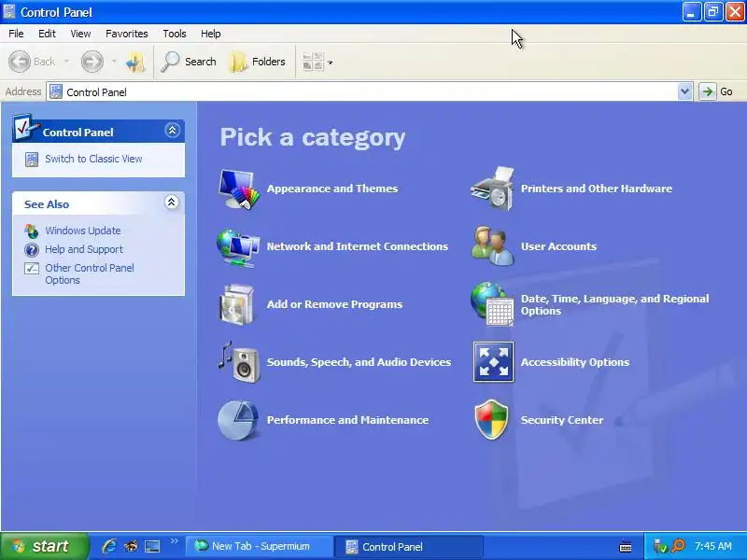The height and width of the screenshot is (560, 747).
Task: Open the User Accounts icon
Action: click(x=493, y=246)
